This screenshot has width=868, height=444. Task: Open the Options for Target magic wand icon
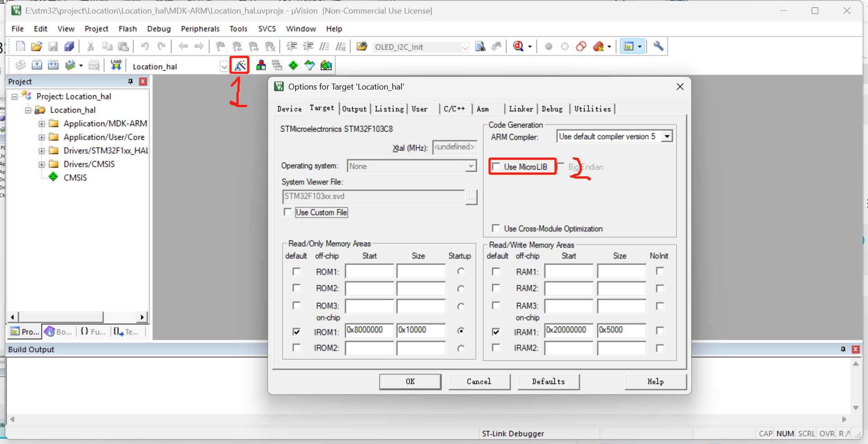[240, 66]
